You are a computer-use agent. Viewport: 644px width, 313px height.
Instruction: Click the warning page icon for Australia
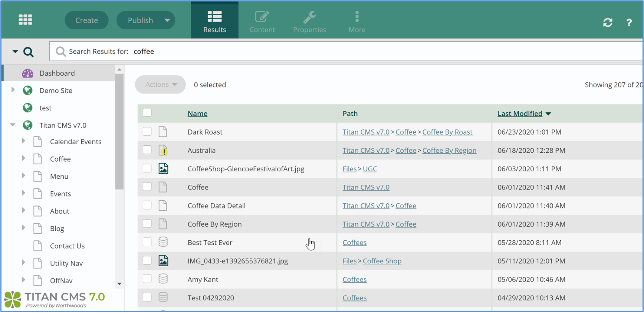(x=163, y=150)
